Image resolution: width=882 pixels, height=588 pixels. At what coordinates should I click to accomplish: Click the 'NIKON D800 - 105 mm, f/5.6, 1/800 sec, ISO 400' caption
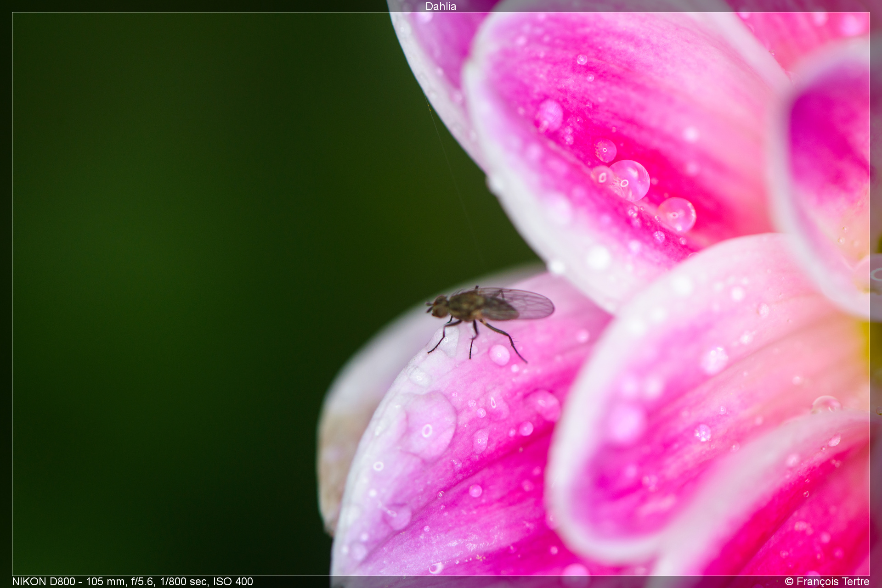click(132, 582)
